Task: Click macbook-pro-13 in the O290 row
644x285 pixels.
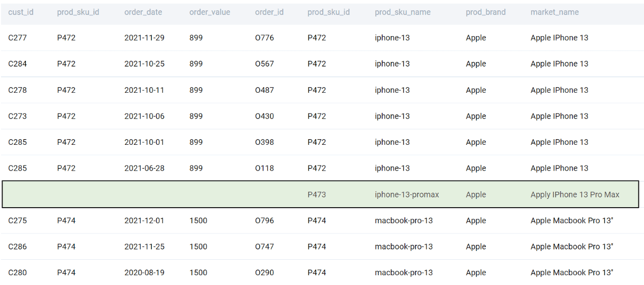Action: coord(404,273)
